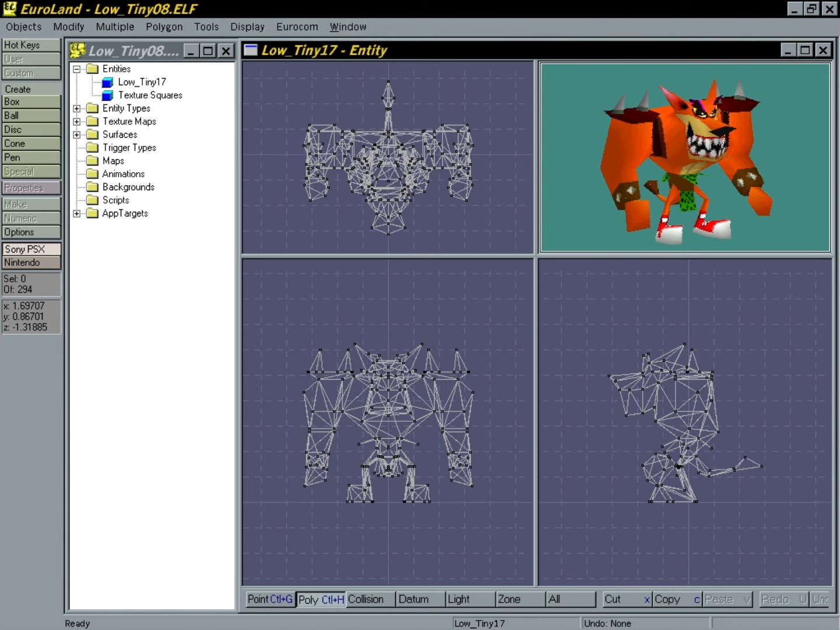Click the Entities folder icon
Image resolution: width=840 pixels, height=630 pixels.
pyautogui.click(x=92, y=69)
